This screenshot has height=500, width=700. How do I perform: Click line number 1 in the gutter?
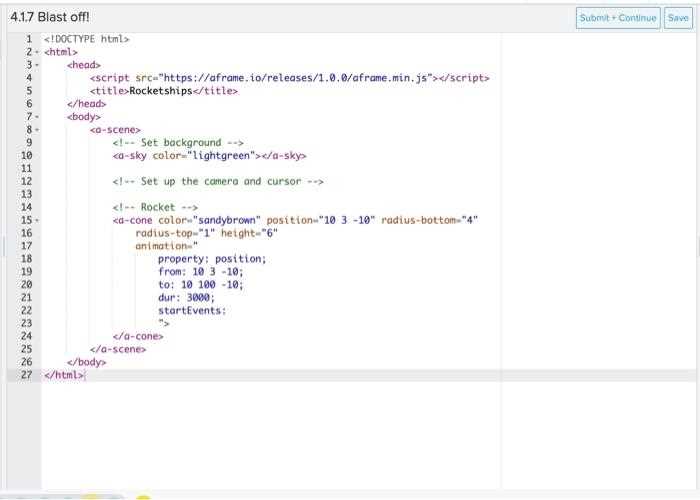tap(29, 39)
